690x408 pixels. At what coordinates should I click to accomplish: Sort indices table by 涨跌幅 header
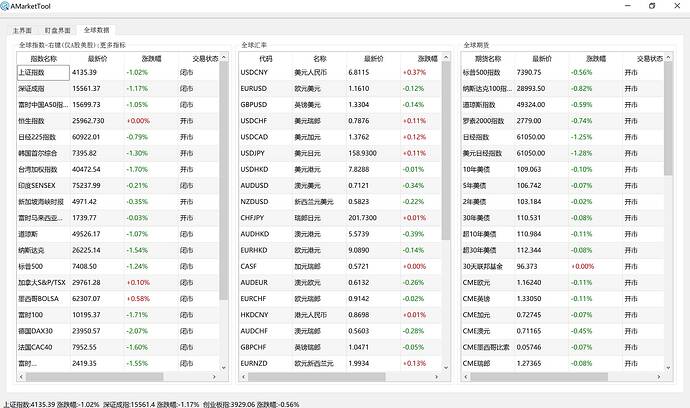pyautogui.click(x=151, y=59)
